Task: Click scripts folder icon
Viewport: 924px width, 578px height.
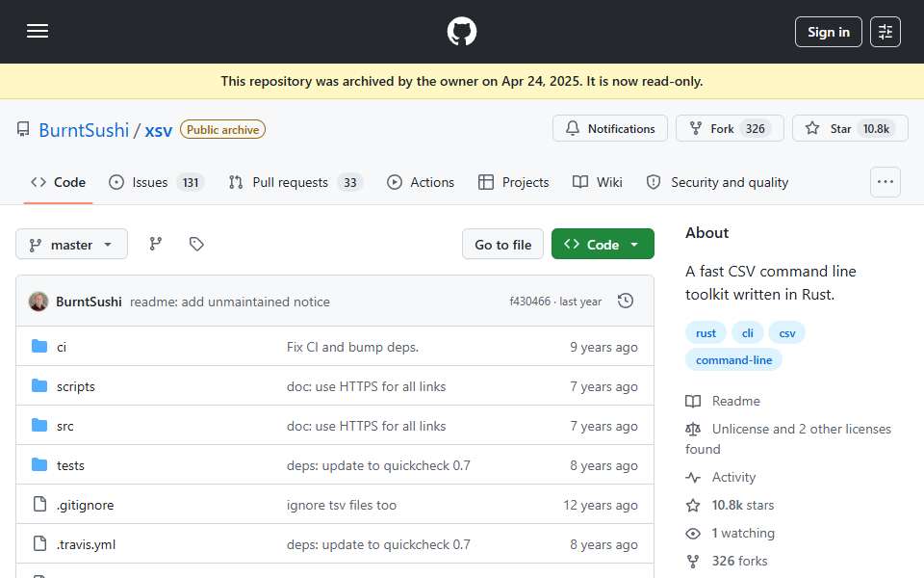Action: pyautogui.click(x=39, y=385)
